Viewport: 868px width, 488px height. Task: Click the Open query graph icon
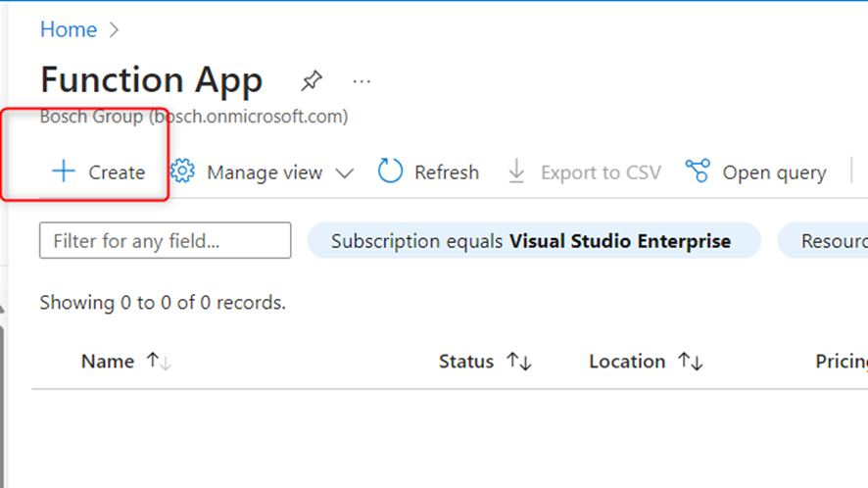tap(698, 171)
